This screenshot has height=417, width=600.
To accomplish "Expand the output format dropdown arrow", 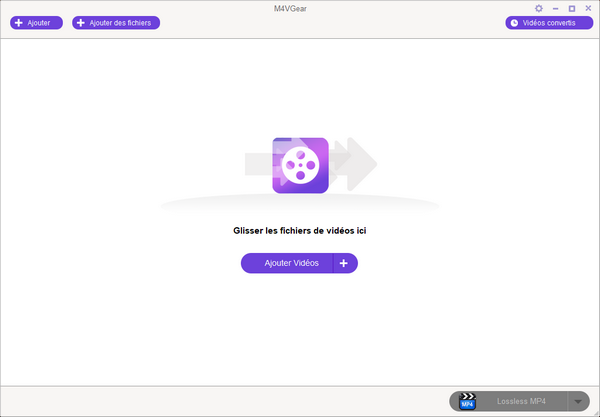I will pos(578,401).
